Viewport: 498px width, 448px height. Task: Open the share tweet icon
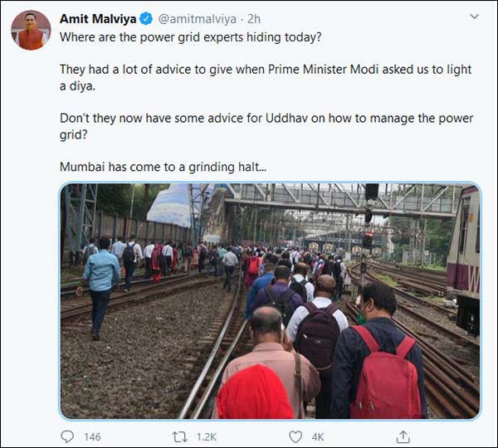(x=404, y=436)
